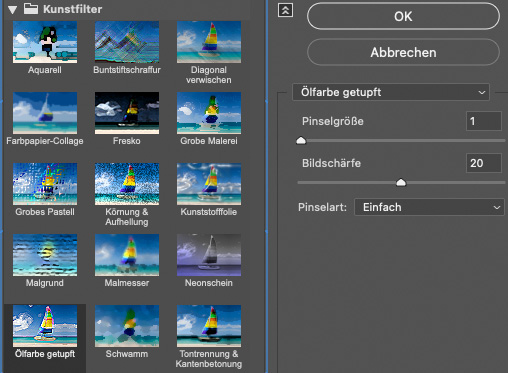Viewport: 508px width, 373px height.
Task: Collapse the Kunstfilter folder triangle
Action: (13, 10)
